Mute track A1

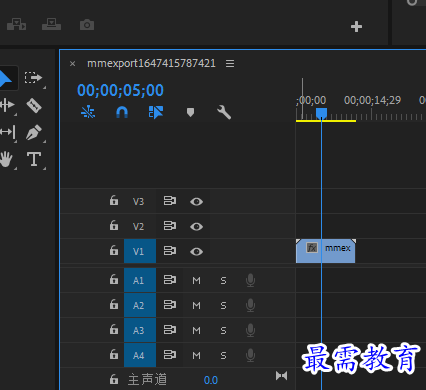coord(197,281)
